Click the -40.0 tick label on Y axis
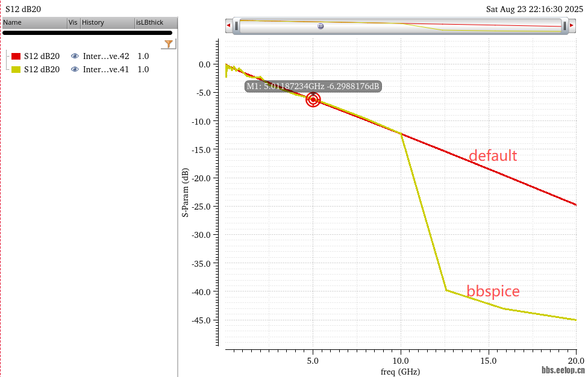This screenshot has width=588, height=377. (201, 291)
